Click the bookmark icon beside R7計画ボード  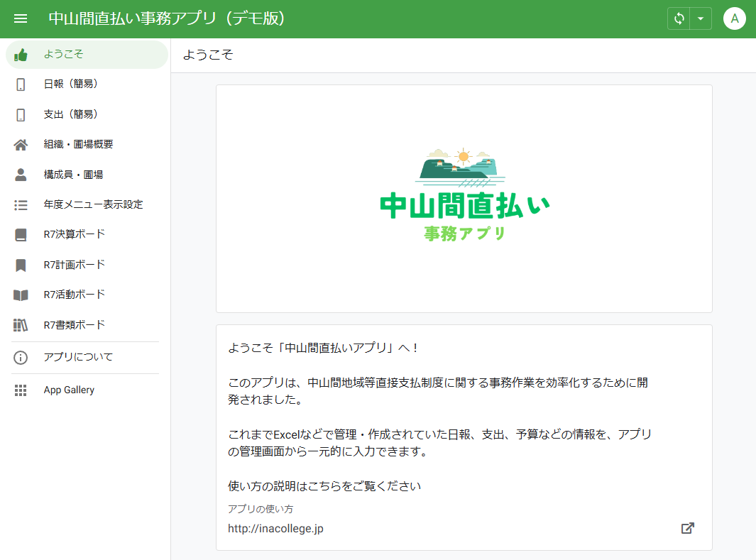[x=21, y=265]
